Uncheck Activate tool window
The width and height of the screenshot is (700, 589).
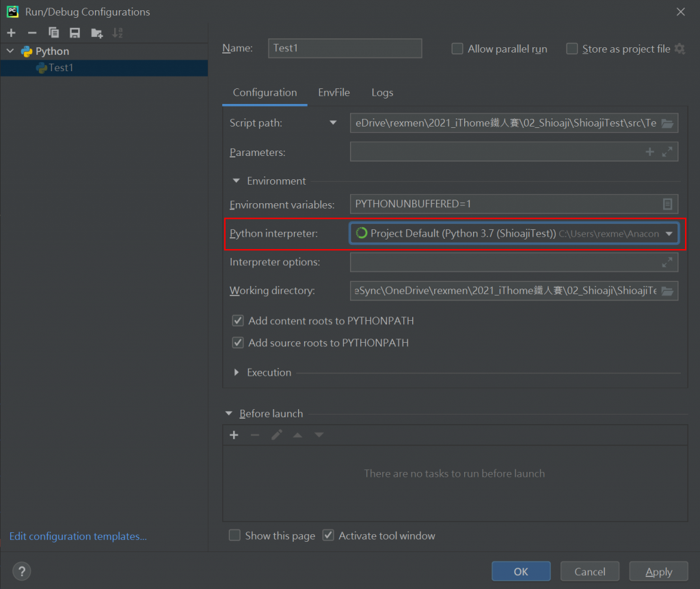[x=328, y=536]
